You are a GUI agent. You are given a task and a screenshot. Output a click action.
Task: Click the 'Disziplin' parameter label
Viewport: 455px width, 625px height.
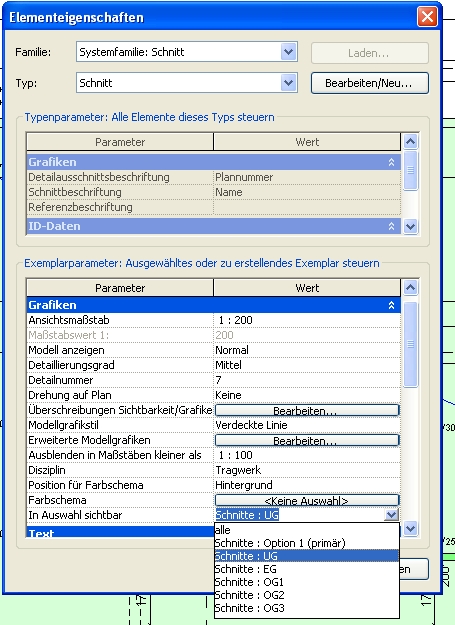[x=47, y=470]
